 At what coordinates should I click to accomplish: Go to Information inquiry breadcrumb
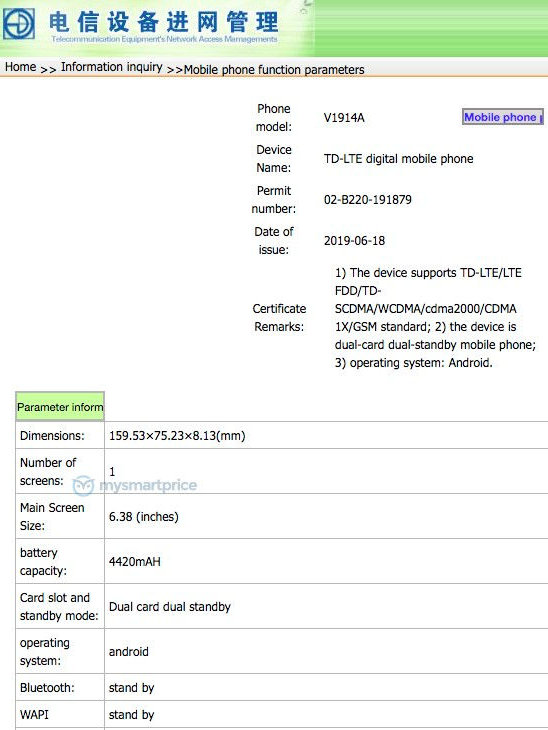(x=112, y=67)
